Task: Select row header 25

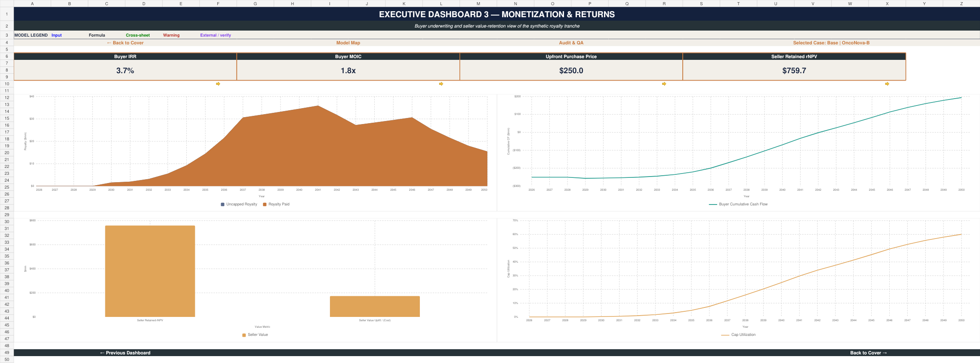Action: (x=7, y=187)
